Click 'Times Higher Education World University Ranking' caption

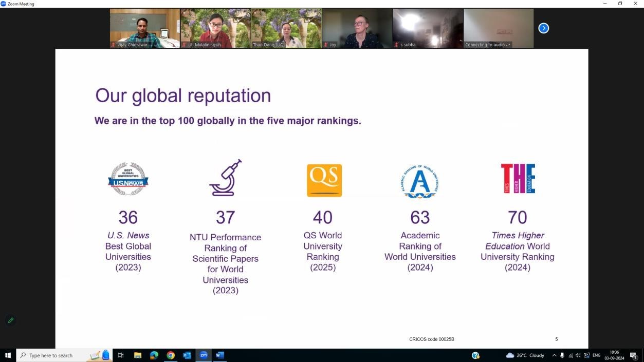518,251
